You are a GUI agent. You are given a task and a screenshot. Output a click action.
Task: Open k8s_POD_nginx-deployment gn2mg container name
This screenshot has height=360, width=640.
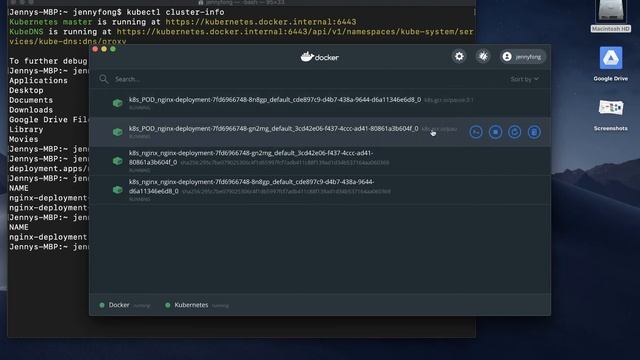273,129
